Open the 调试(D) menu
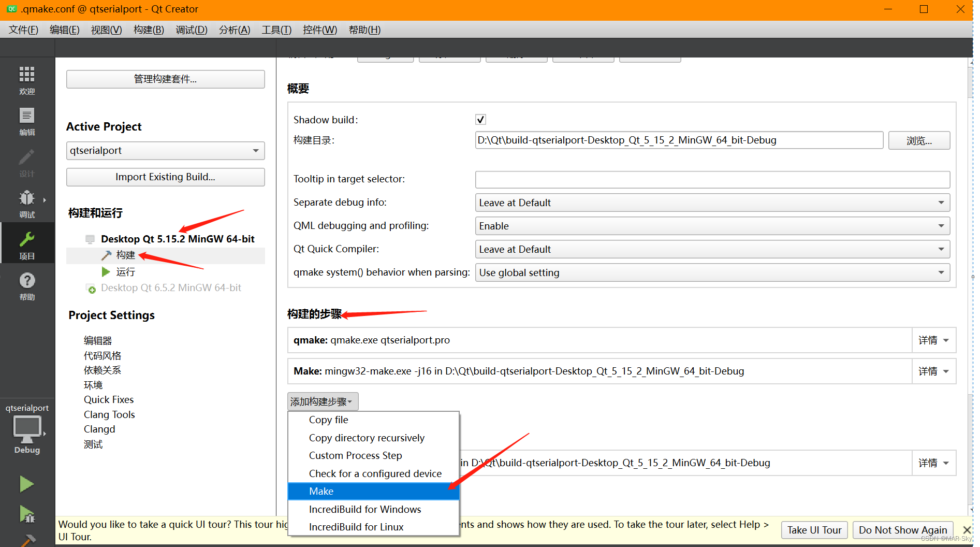980x547 pixels. [x=192, y=30]
